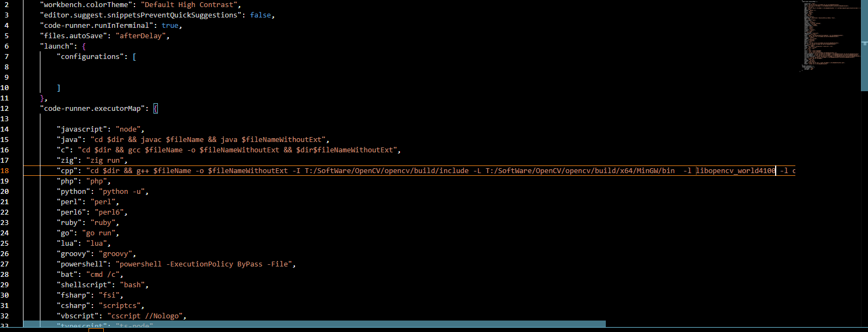The height and width of the screenshot is (332, 868).
Task: Click the closing bracket on line 10
Action: (59, 87)
